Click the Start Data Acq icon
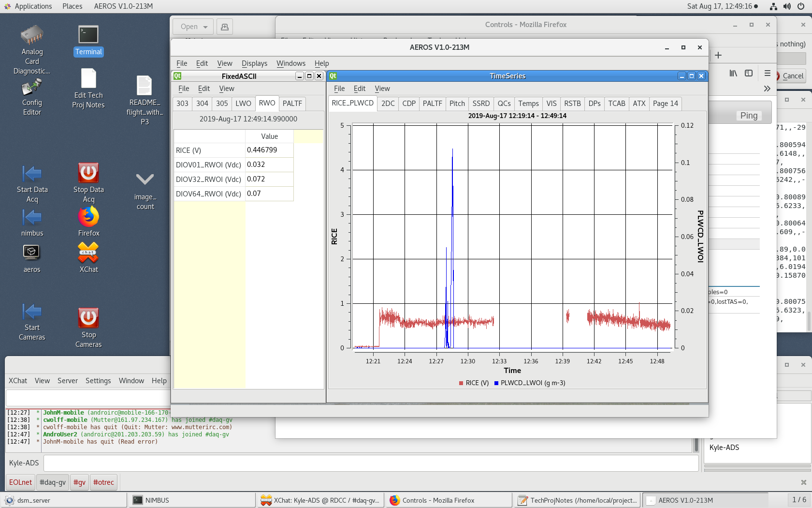812x508 pixels. 32,174
